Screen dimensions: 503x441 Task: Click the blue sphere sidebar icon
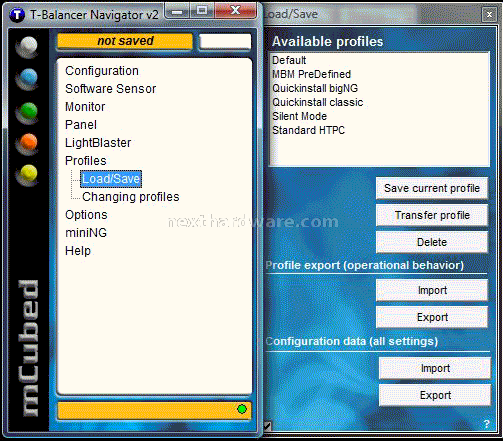point(28,78)
